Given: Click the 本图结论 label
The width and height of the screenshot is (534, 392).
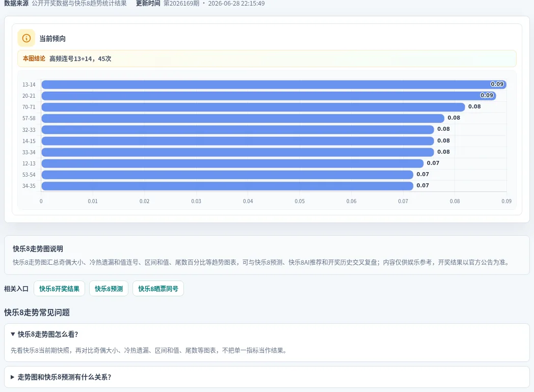Looking at the screenshot, I should [34, 59].
